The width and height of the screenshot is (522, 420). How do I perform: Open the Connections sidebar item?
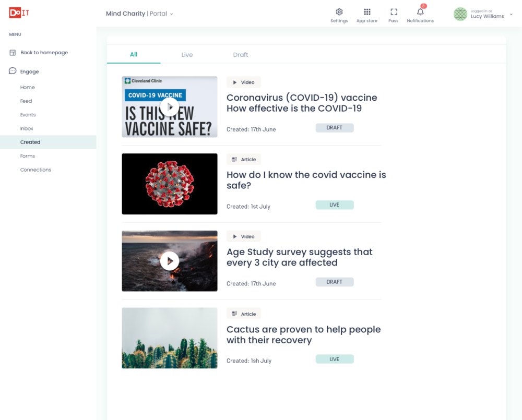point(35,170)
